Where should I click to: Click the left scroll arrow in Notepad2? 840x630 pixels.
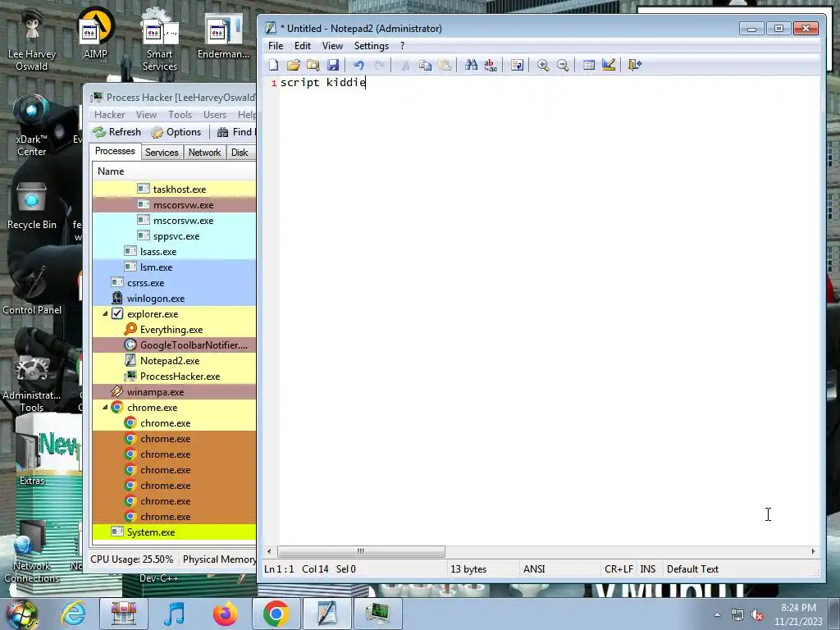(269, 551)
